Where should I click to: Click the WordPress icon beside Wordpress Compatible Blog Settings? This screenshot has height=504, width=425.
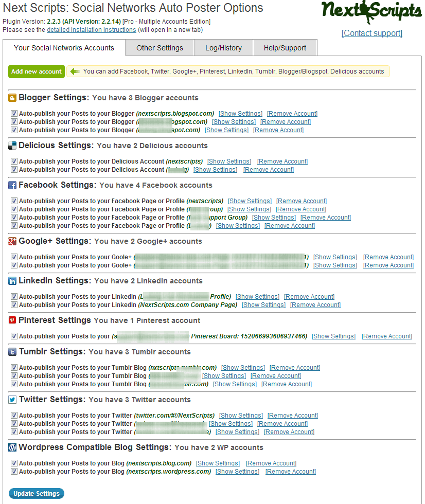pos(12,447)
